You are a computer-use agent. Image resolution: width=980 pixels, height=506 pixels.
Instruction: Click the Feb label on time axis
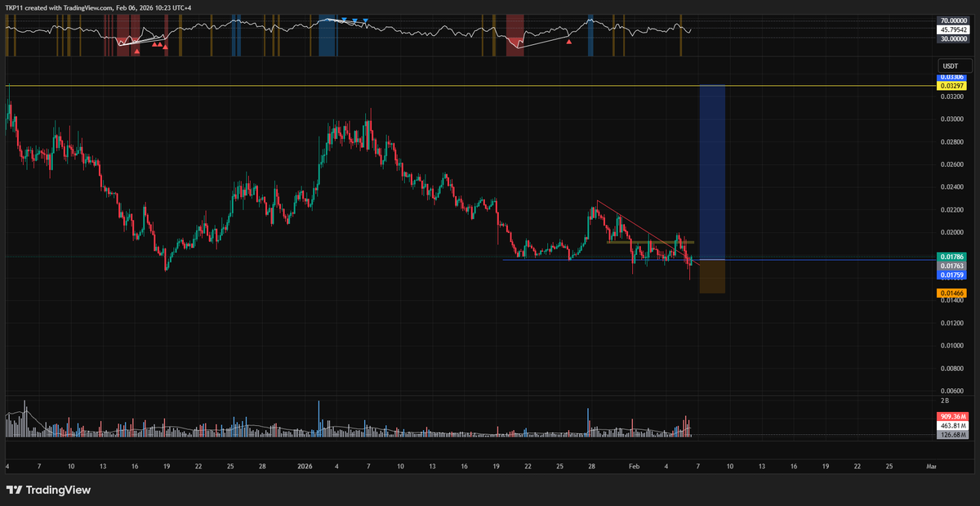coord(634,466)
